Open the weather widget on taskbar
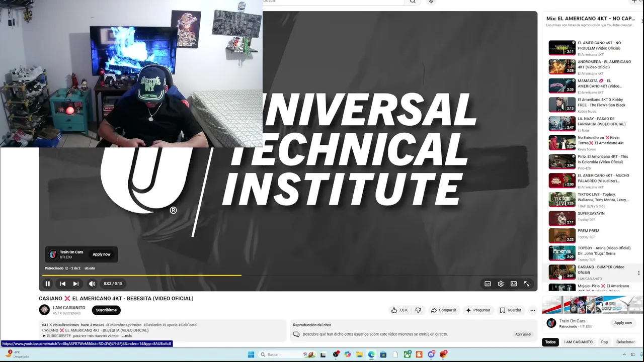This screenshot has height=362, width=644. (x=18, y=354)
